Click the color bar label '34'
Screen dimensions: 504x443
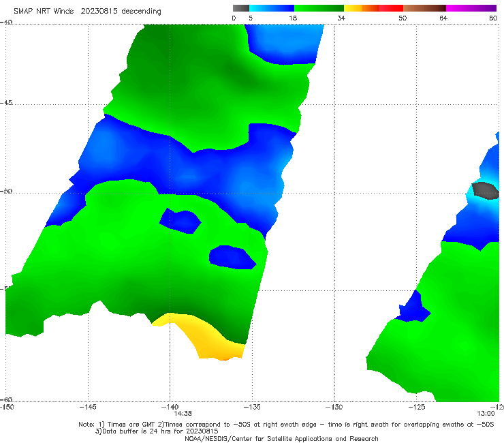pos(341,18)
